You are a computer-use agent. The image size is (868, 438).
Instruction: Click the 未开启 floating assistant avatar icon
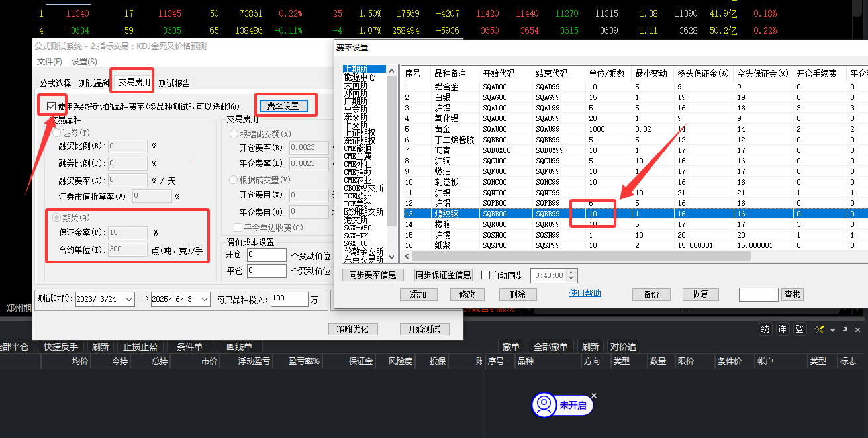click(x=544, y=404)
